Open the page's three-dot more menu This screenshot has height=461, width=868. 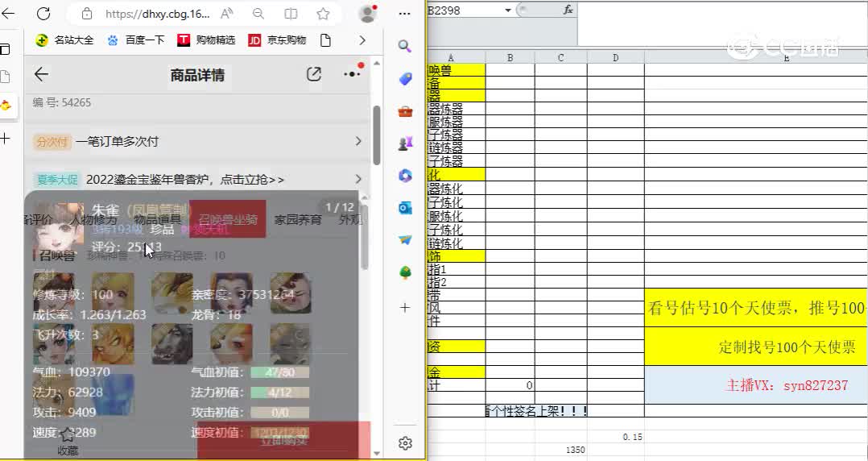click(x=352, y=73)
